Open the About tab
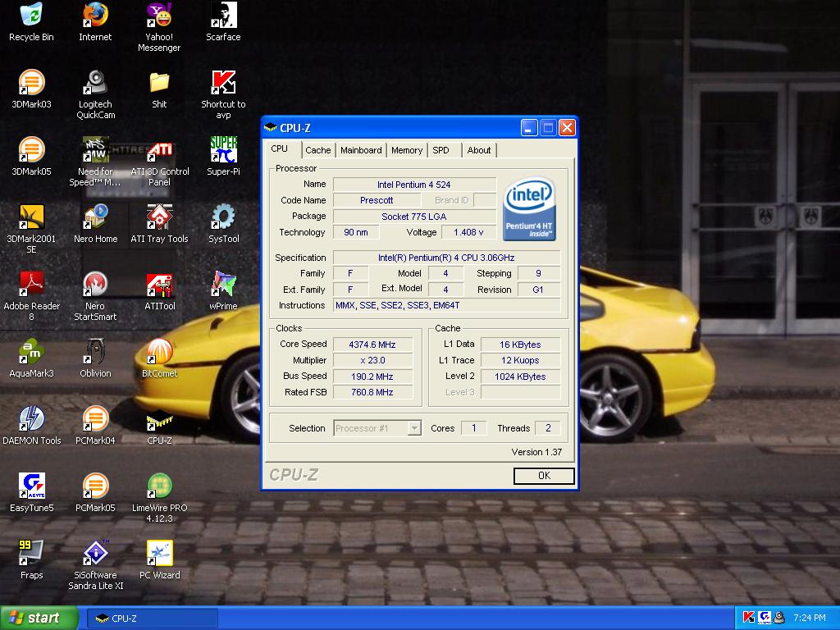This screenshot has width=840, height=630. (x=479, y=151)
